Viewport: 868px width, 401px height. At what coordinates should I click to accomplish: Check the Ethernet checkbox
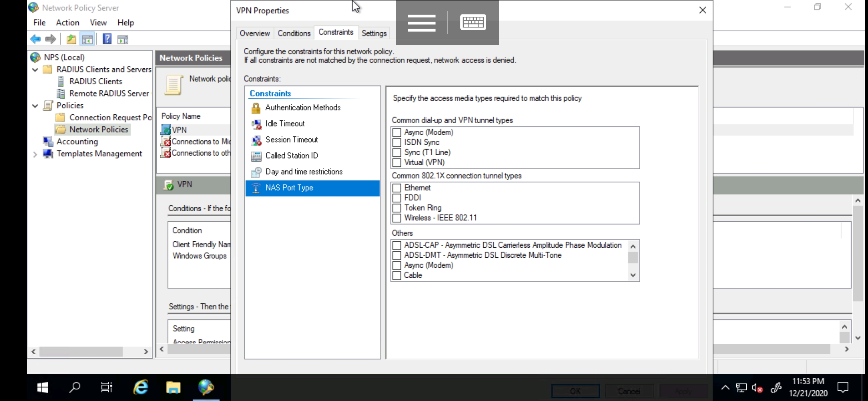pos(397,188)
